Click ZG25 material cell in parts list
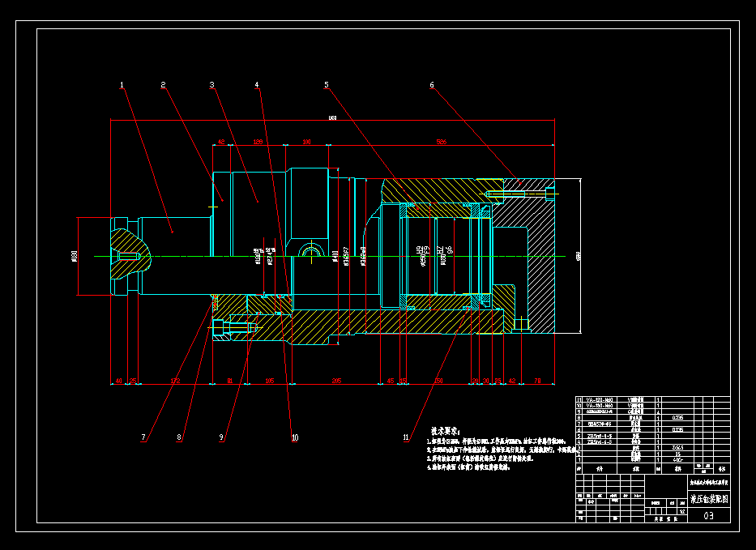The height and width of the screenshot is (550, 756). (x=677, y=447)
